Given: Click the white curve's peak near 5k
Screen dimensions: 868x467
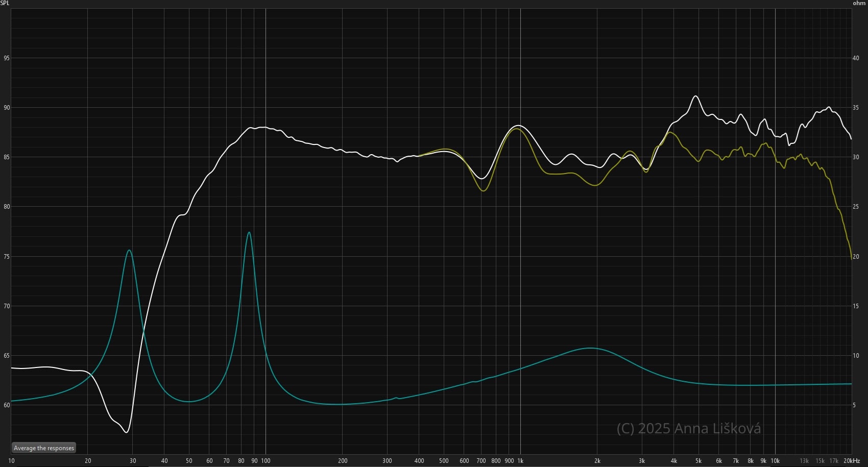Looking at the screenshot, I should pyautogui.click(x=695, y=96).
